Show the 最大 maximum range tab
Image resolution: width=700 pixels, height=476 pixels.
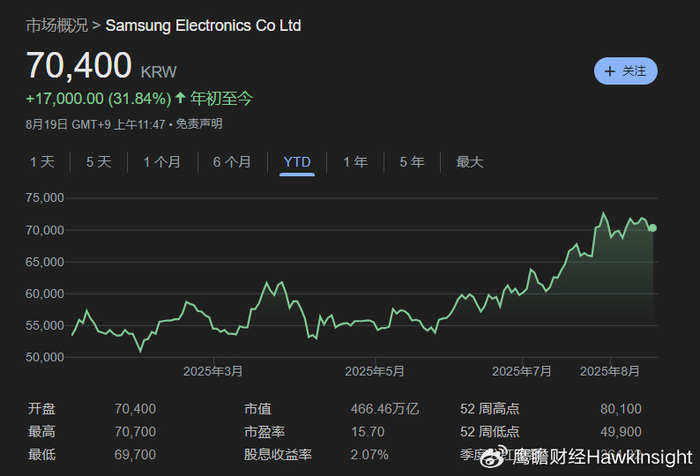[470, 162]
